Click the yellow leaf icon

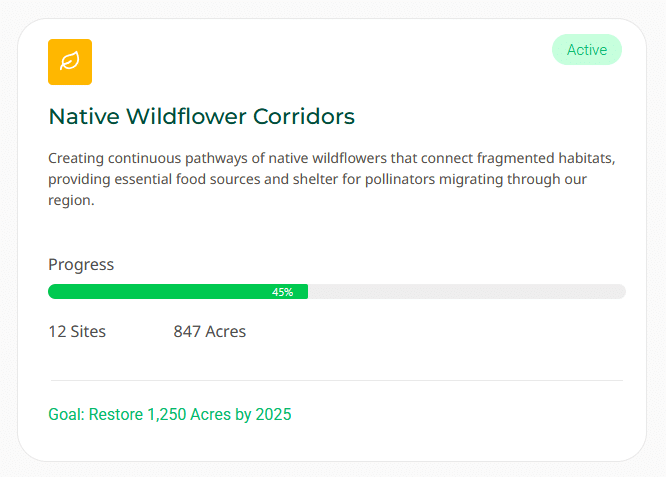(x=70, y=62)
